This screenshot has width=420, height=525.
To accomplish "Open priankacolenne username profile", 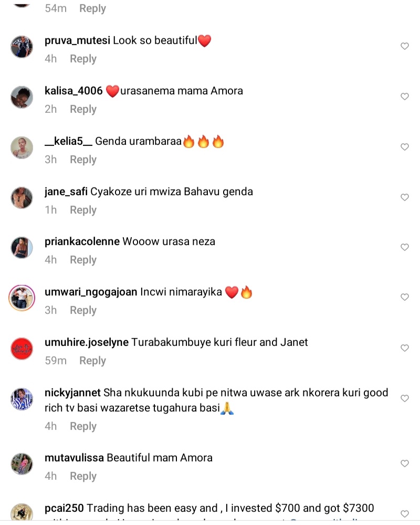I will (82, 241).
